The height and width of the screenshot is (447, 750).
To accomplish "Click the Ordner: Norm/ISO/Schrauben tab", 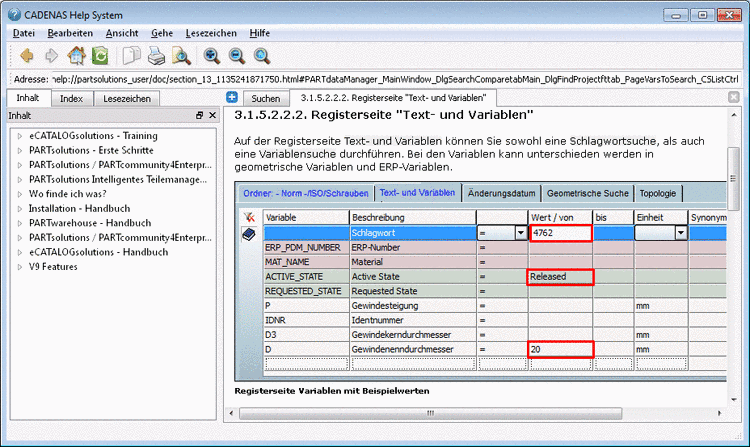I will pos(306,193).
